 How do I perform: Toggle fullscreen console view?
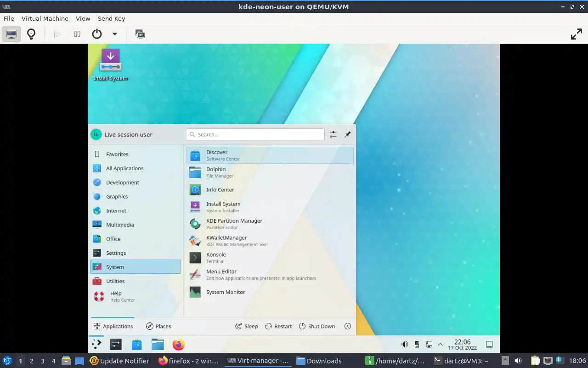point(576,34)
